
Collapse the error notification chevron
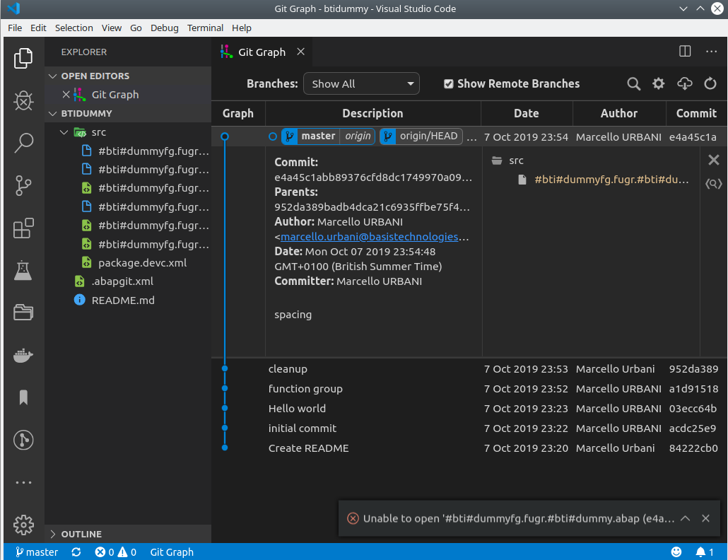click(x=686, y=518)
